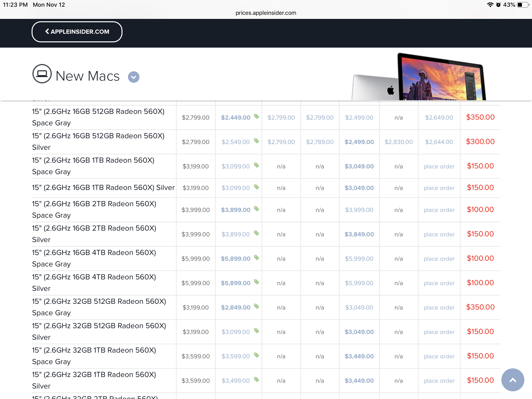Check the Wi-Fi status icon
Viewport: 532px width, 399px height.
[490, 5]
